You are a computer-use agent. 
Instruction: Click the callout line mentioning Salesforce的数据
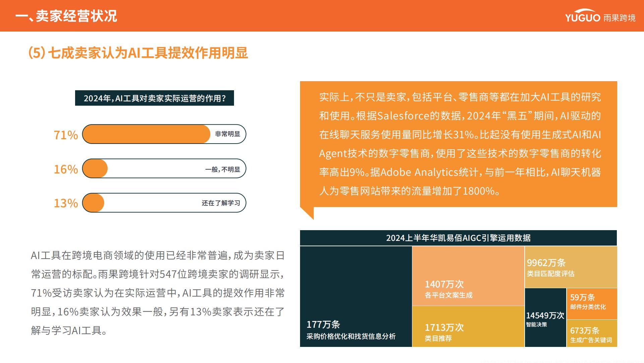click(460, 116)
